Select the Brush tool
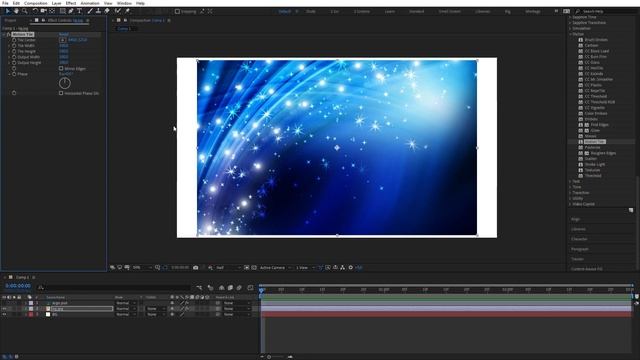 click(x=90, y=11)
